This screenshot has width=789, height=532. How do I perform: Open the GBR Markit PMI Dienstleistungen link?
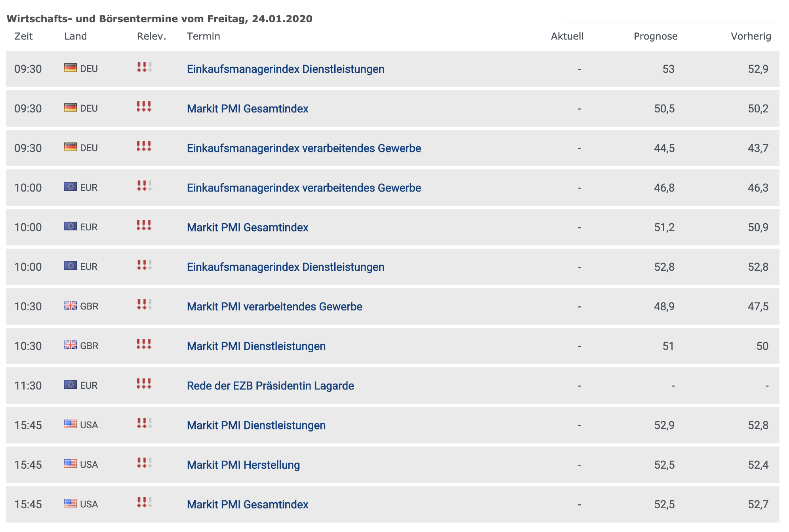click(256, 346)
